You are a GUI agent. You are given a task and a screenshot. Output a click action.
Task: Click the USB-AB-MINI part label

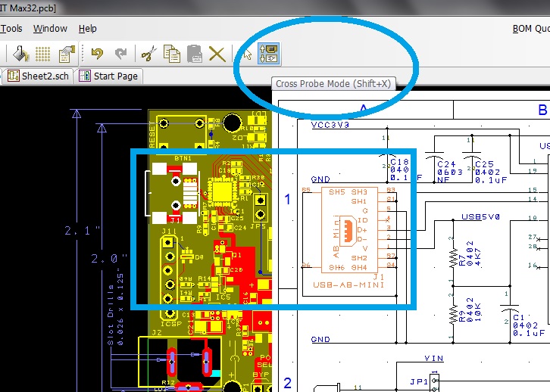pyautogui.click(x=348, y=285)
